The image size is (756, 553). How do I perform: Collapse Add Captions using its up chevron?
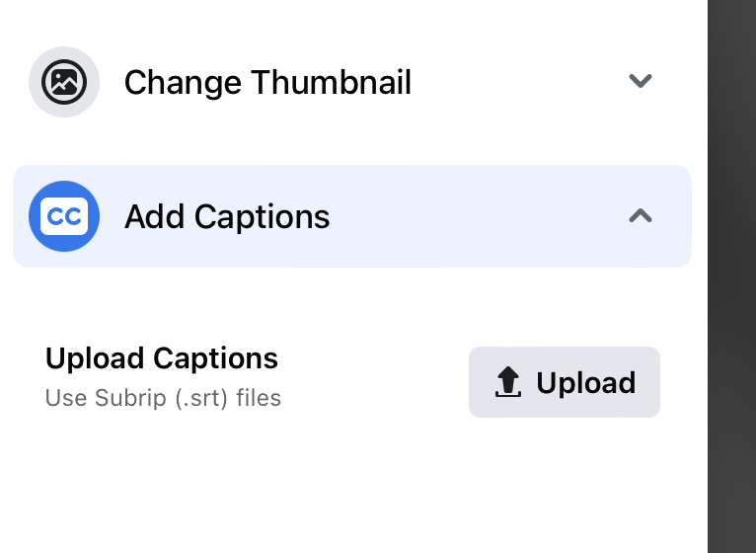[x=641, y=215]
